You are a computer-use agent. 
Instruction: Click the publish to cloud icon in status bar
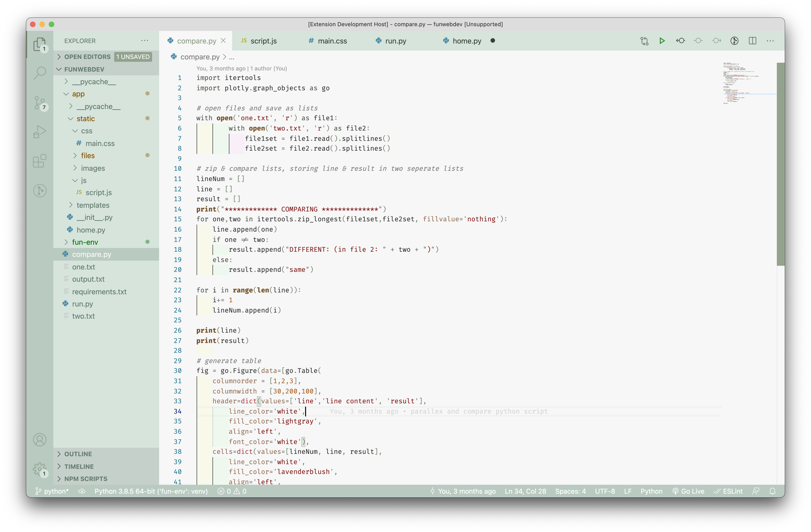tap(82, 491)
